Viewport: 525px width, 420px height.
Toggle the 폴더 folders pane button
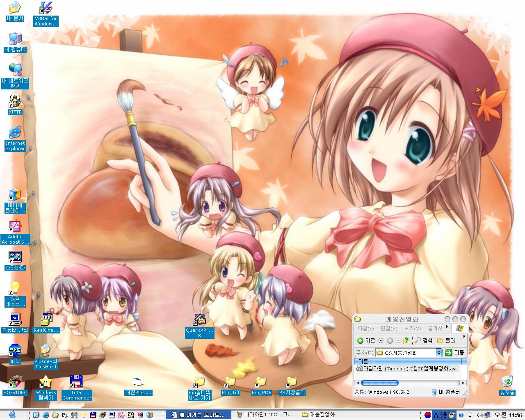point(446,340)
